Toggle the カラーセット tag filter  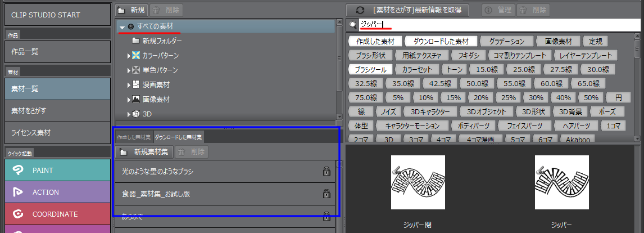click(x=418, y=70)
